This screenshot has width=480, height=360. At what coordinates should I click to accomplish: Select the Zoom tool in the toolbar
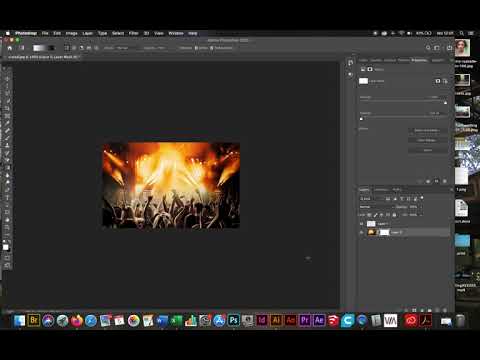pos(7,234)
